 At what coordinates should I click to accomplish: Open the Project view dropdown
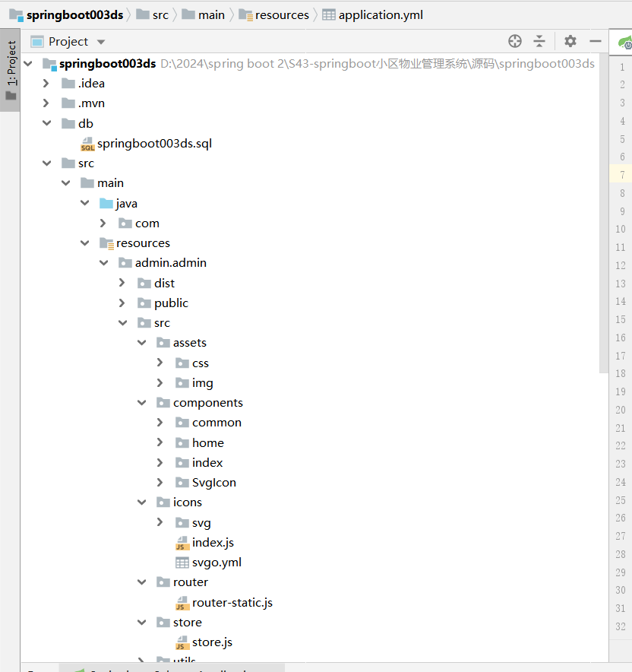click(101, 42)
